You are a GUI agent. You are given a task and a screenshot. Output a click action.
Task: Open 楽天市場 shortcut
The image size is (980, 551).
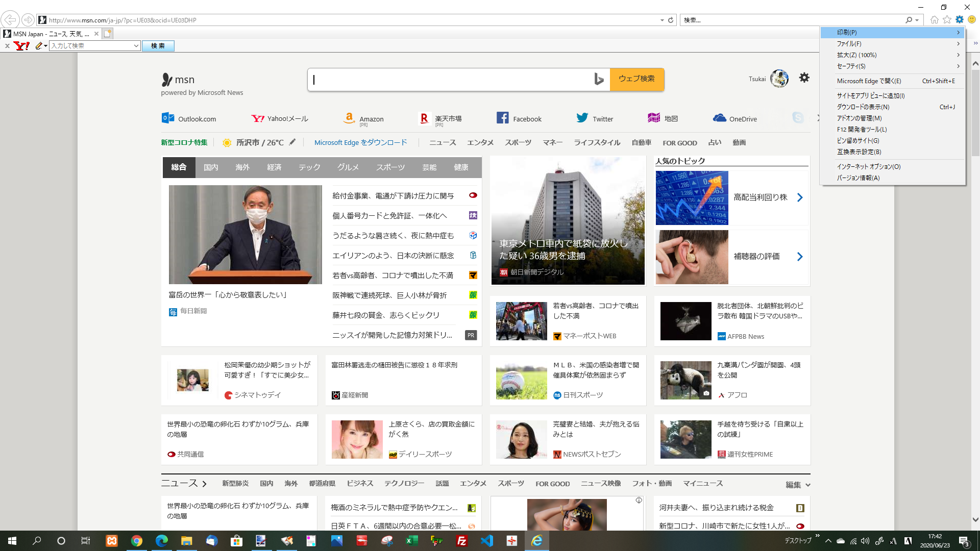[x=440, y=119]
